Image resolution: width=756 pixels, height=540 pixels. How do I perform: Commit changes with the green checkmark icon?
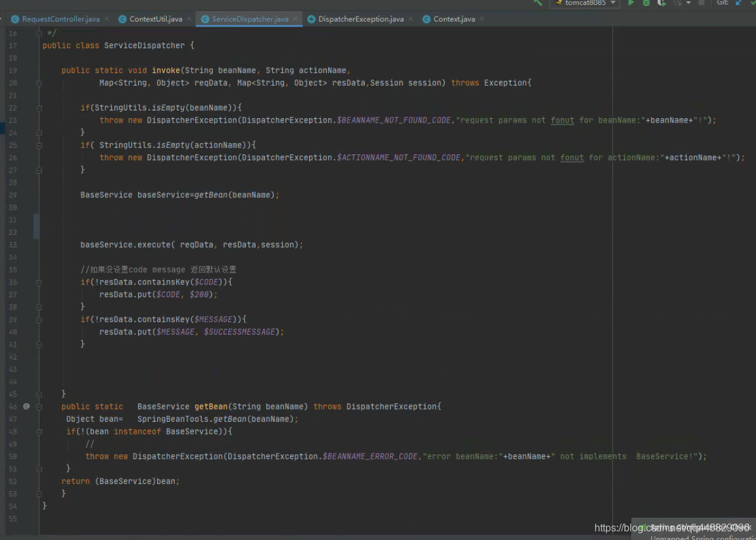[x=754, y=4]
